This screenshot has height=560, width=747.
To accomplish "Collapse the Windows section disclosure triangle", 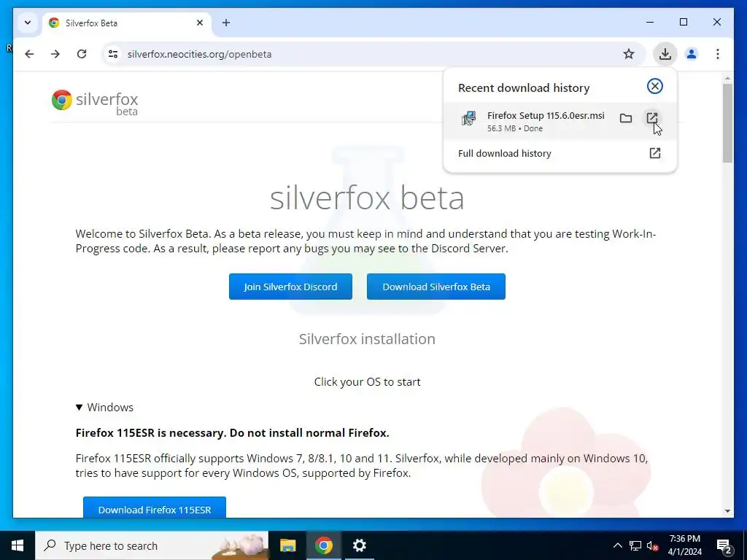I will 79,408.
